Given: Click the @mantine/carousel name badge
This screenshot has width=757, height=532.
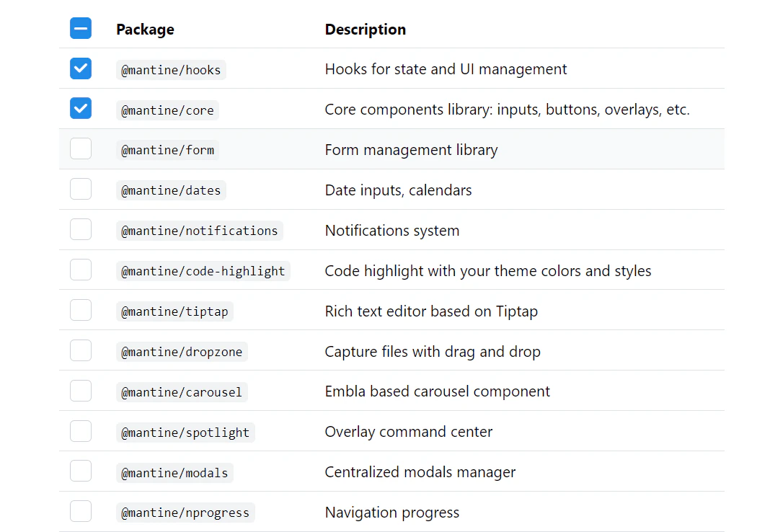Looking at the screenshot, I should point(180,391).
